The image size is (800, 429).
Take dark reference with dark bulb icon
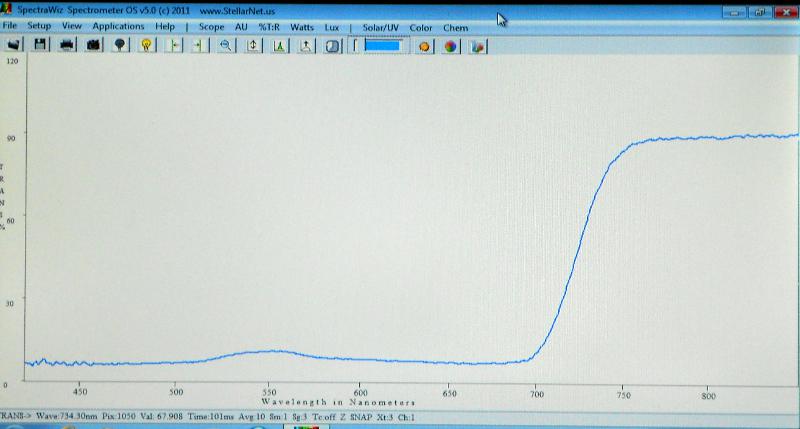pyautogui.click(x=120, y=45)
